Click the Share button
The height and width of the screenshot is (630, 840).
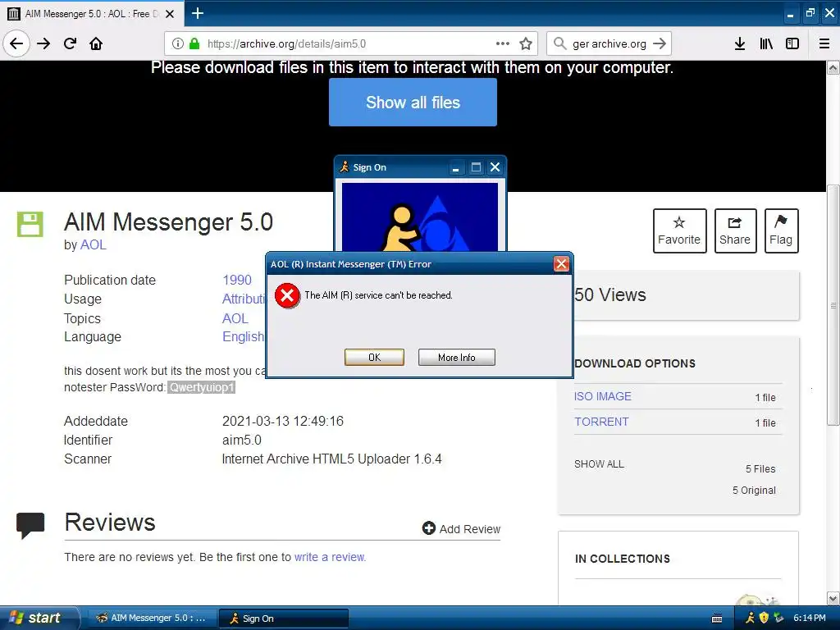point(735,231)
